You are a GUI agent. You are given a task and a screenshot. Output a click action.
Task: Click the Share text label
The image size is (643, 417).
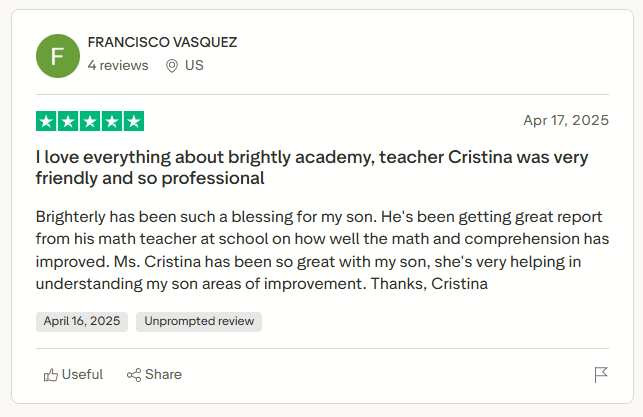pos(163,374)
